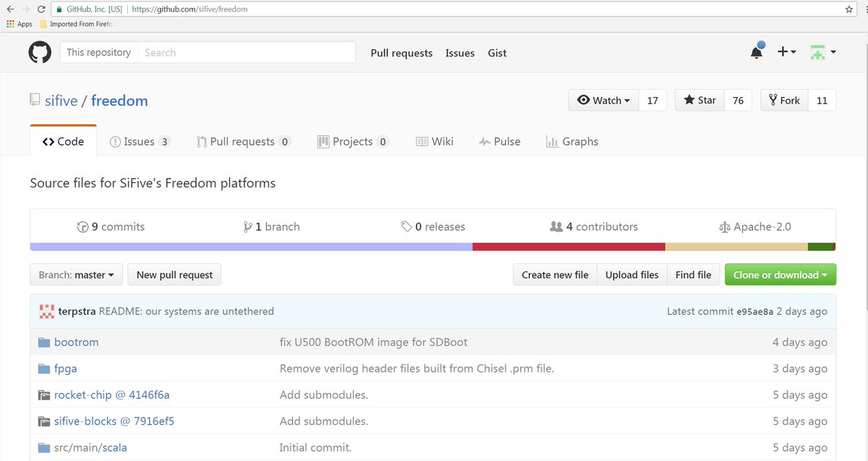This screenshot has width=868, height=461.
Task: Click the tan language bar segment
Action: [x=736, y=247]
